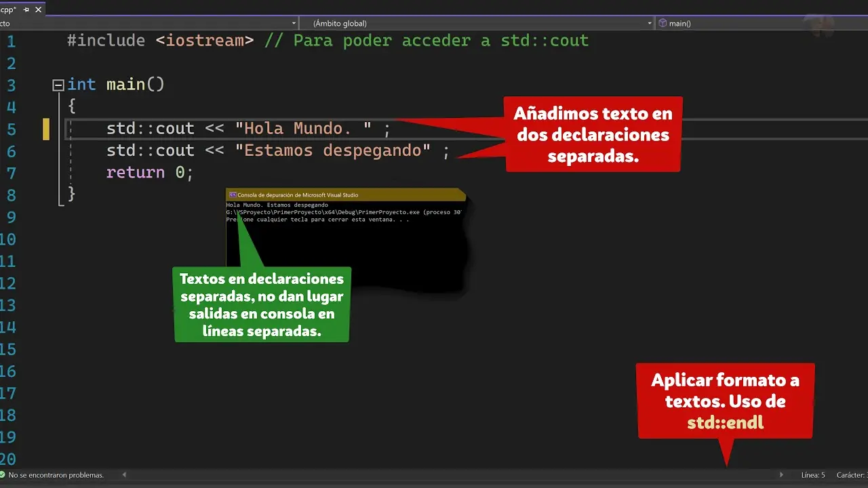Select the .cpp file tab
Viewport: 868px width, 488px height.
pos(8,9)
